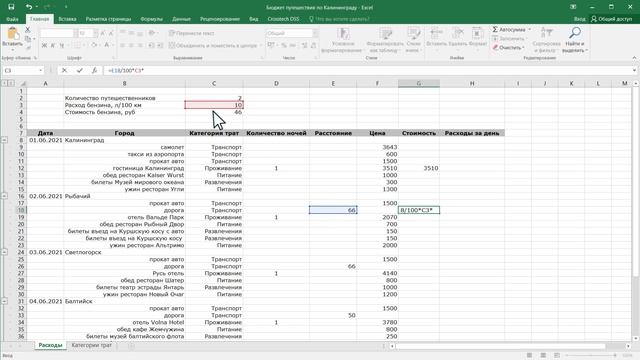The width and height of the screenshot is (640, 360).
Task: Open the Number Format (Общий) dropdown
Action: (x=316, y=33)
